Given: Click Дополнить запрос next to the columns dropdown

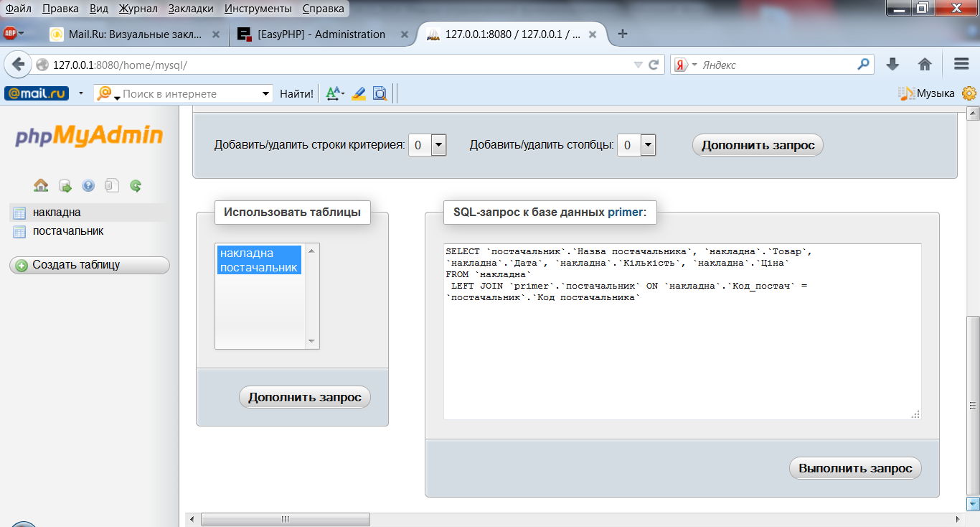Looking at the screenshot, I should pos(758,145).
